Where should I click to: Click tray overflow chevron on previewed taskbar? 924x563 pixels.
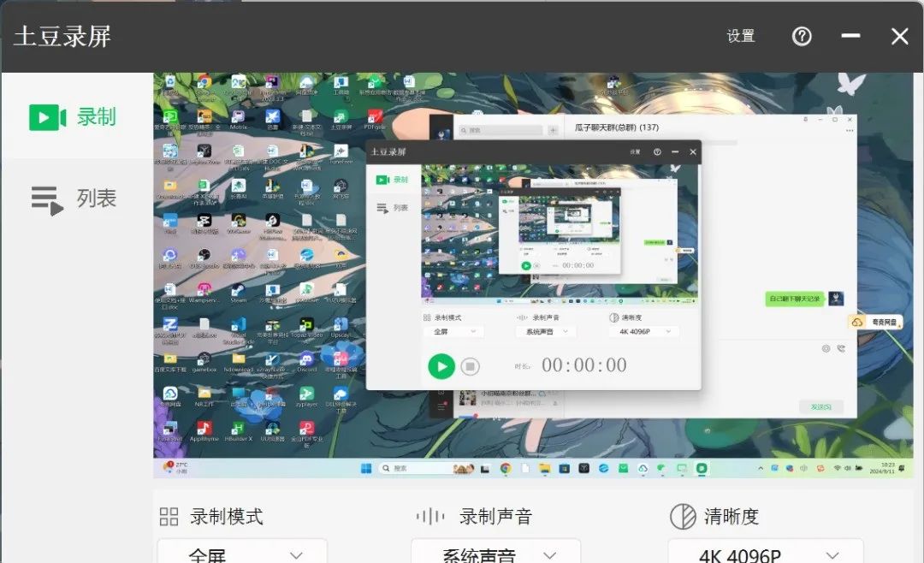tap(761, 468)
